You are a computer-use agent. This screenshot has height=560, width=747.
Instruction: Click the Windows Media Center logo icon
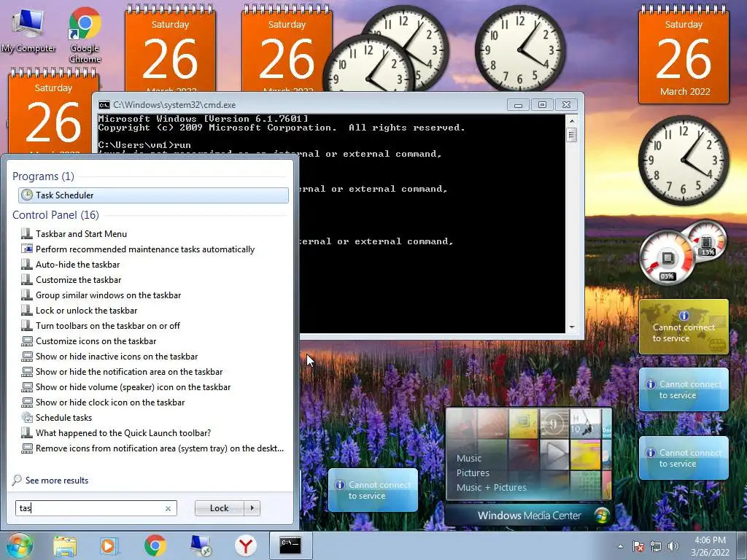tap(602, 516)
